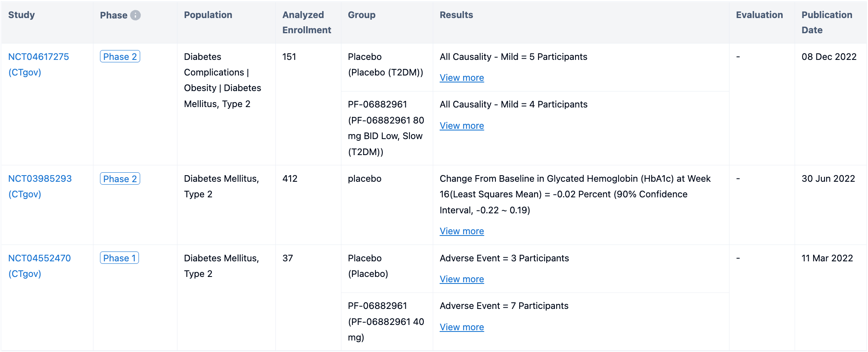Click the Phase column info icon
Viewport: 868px width, 352px height.
(x=135, y=15)
